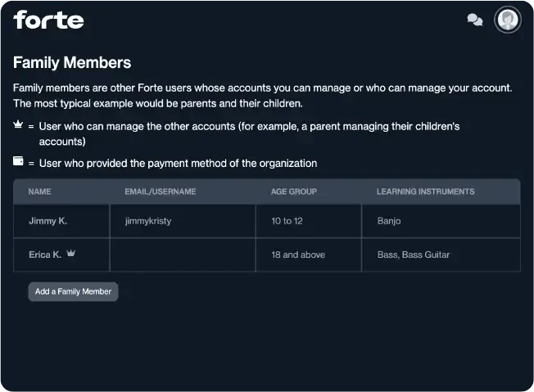The width and height of the screenshot is (534, 392).
Task: Click the payment card icon in the legend
Action: click(x=18, y=162)
